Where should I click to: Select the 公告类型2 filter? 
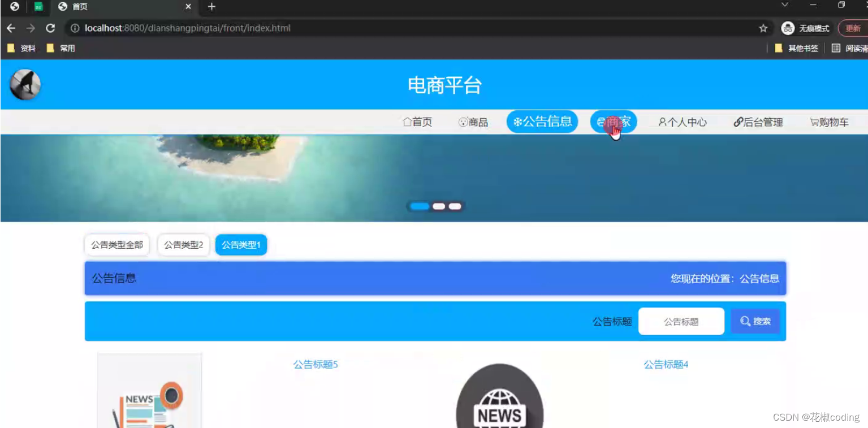(183, 245)
